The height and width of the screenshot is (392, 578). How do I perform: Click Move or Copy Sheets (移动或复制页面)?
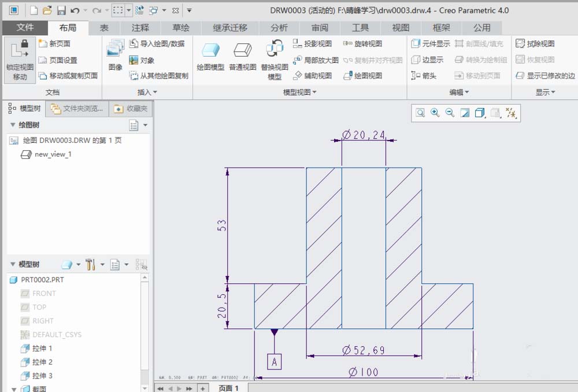[x=69, y=76]
